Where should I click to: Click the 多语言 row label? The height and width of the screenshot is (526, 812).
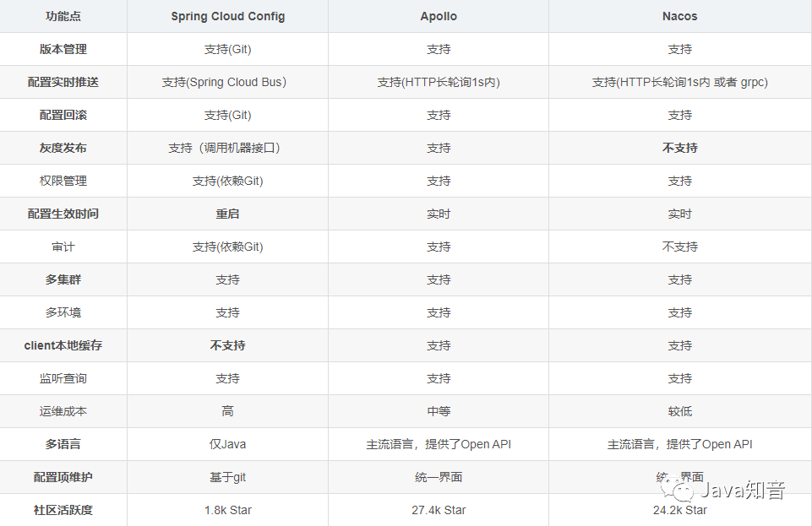(63, 444)
